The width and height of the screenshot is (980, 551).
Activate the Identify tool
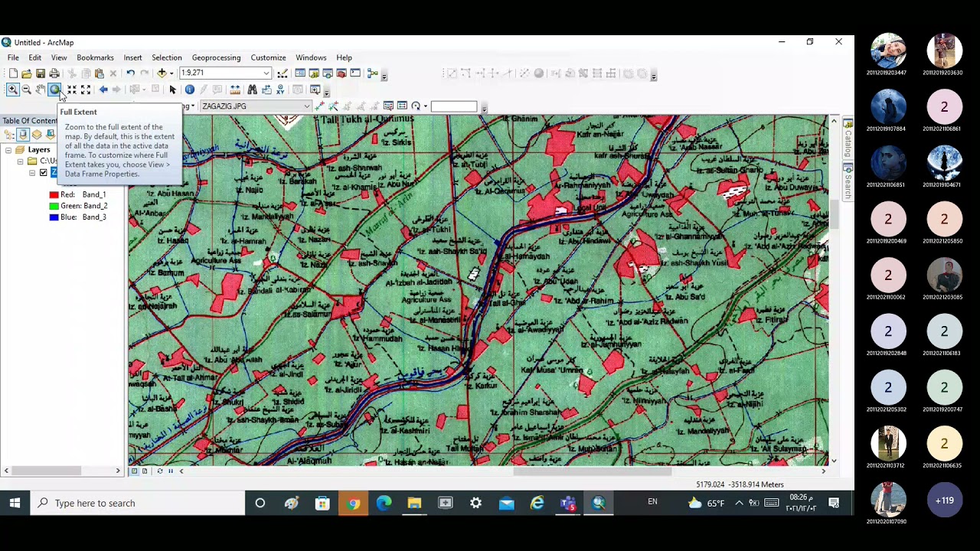tap(189, 90)
